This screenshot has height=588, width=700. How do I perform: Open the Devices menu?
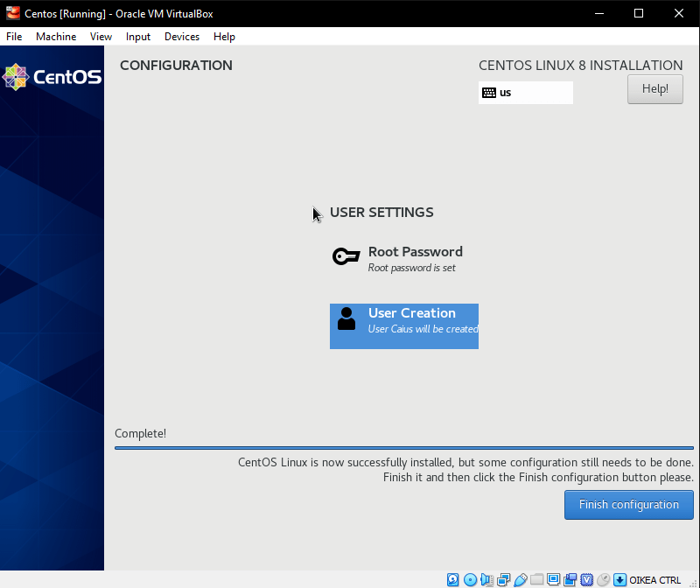(182, 37)
